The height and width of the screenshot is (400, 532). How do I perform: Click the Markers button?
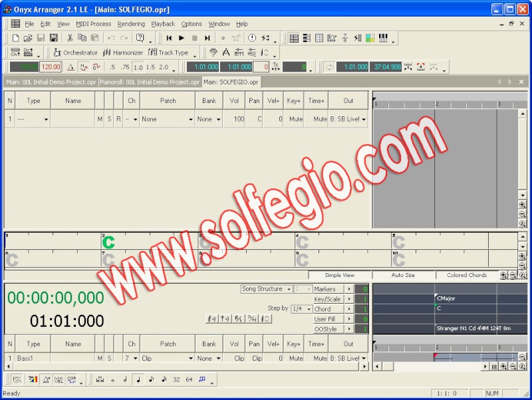327,289
